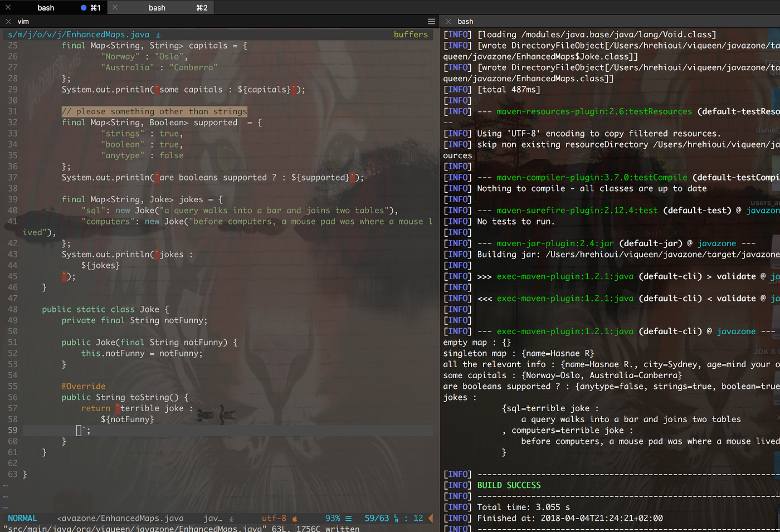
Task: Click the vim pane title
Action: (23, 21)
